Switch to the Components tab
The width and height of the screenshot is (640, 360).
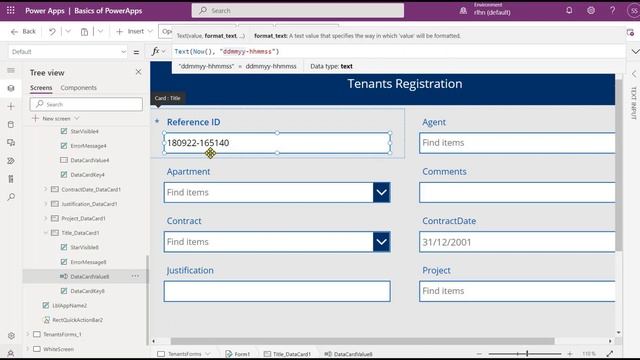tap(78, 88)
